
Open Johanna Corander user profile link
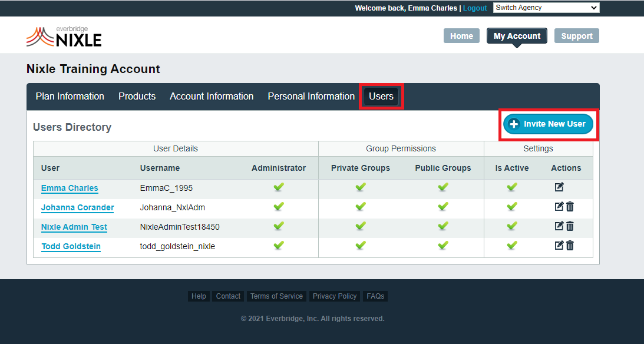click(78, 207)
